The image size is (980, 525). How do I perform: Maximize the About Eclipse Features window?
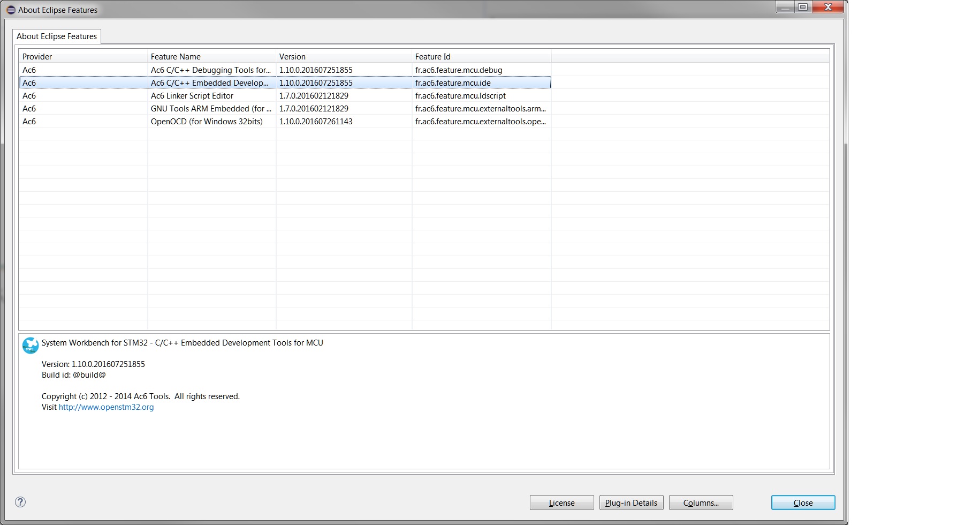tap(803, 7)
